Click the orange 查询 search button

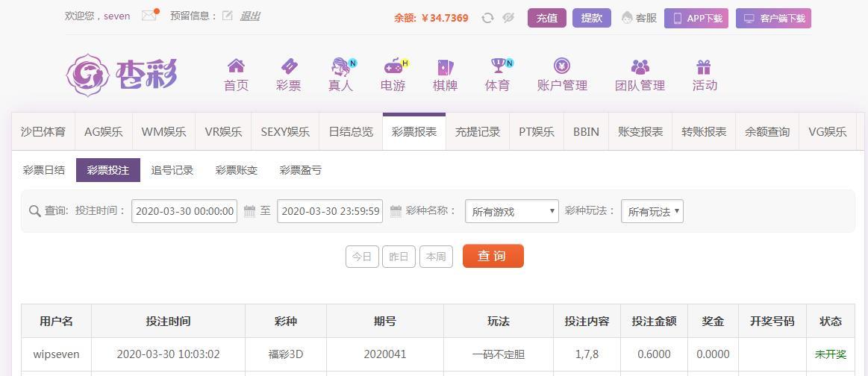[x=493, y=256]
